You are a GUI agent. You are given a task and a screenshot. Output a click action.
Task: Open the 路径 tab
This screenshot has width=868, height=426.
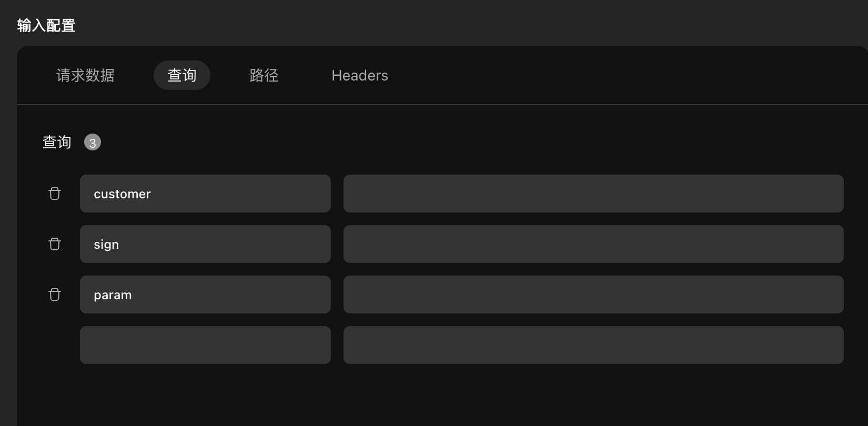pos(264,76)
